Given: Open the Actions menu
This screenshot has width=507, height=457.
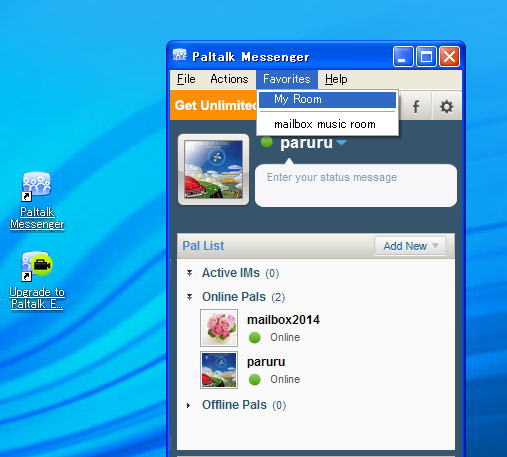Looking at the screenshot, I should tap(229, 79).
